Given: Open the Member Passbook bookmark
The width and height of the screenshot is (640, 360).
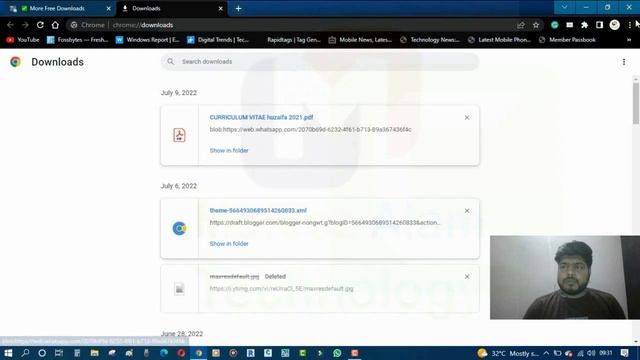Looking at the screenshot, I should tap(567, 40).
